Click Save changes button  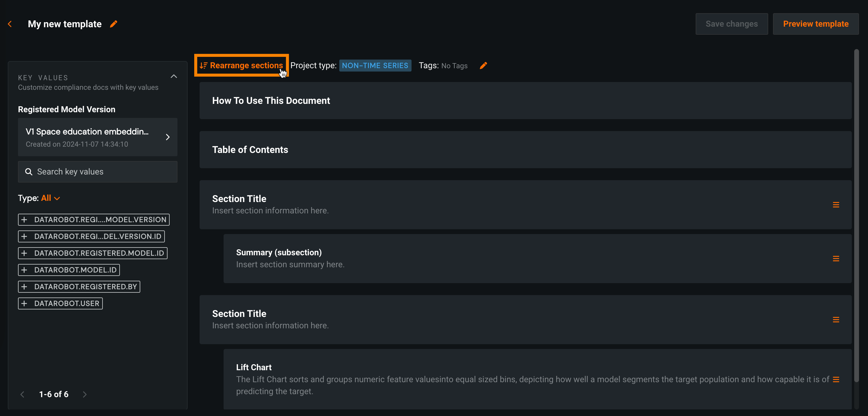click(x=732, y=24)
